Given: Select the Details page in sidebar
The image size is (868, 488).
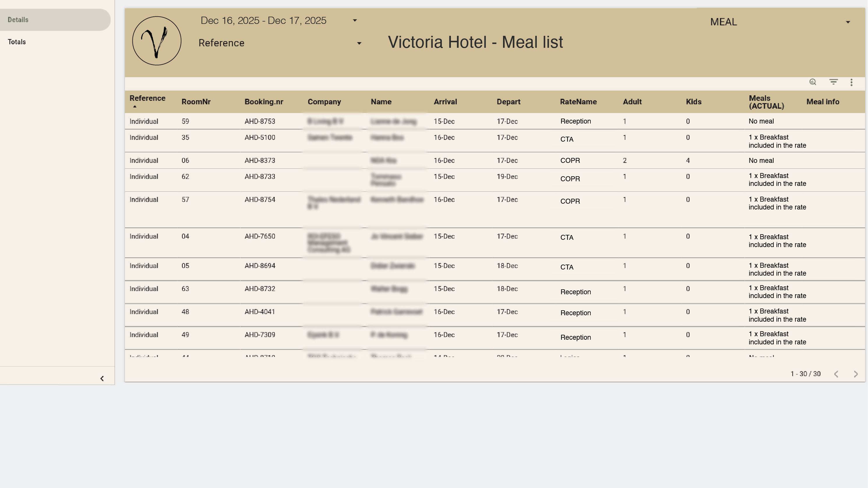Looking at the screenshot, I should (x=18, y=20).
